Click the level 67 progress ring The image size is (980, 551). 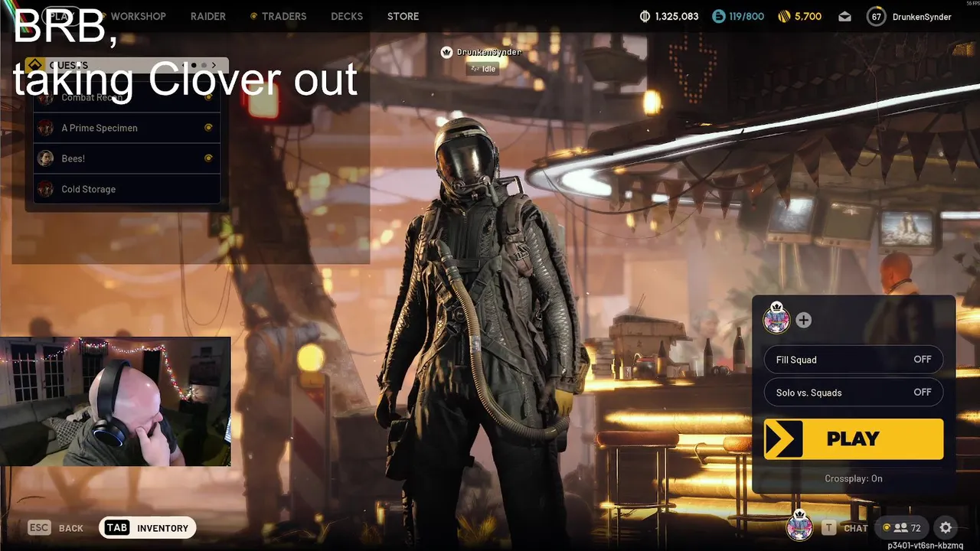click(877, 16)
